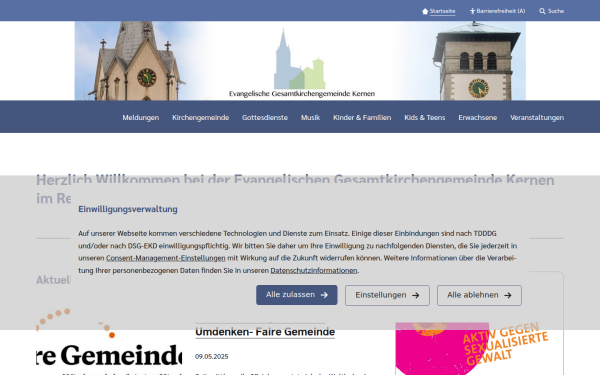
Task: Open Barrierefreiheit (A) option
Action: [x=501, y=11]
